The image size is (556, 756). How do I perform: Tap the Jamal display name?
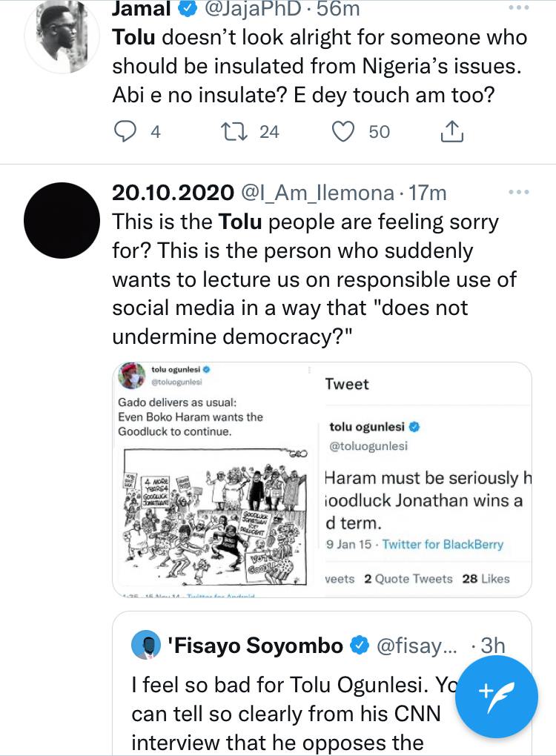141,10
